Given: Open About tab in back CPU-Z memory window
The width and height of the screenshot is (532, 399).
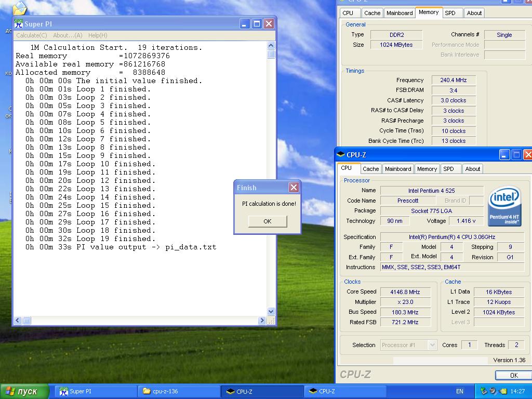Looking at the screenshot, I should click(474, 13).
